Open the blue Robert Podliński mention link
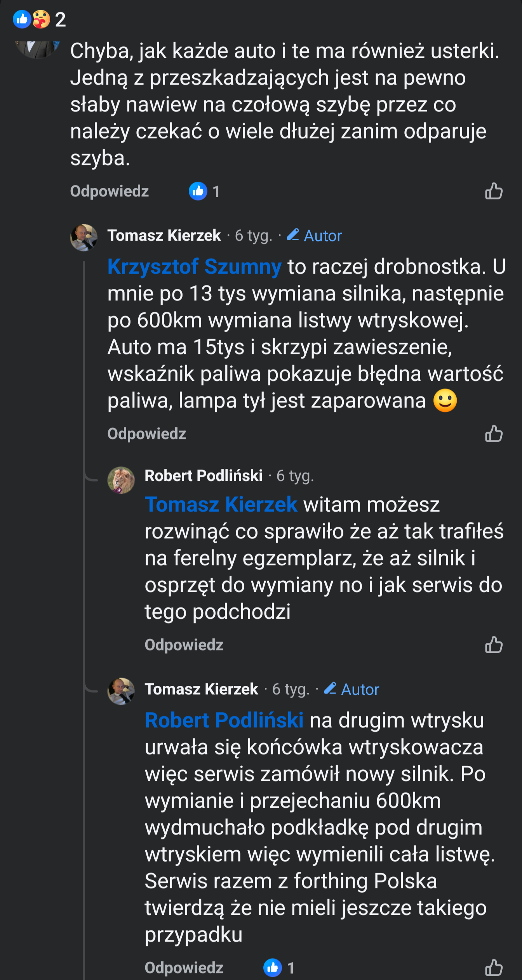Viewport: 522px width, 980px height. (x=224, y=720)
